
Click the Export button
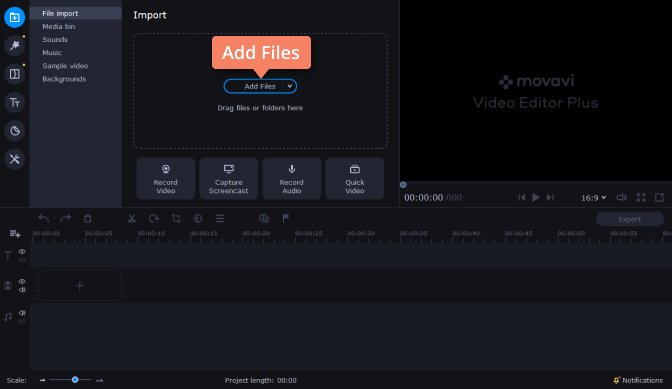(630, 219)
